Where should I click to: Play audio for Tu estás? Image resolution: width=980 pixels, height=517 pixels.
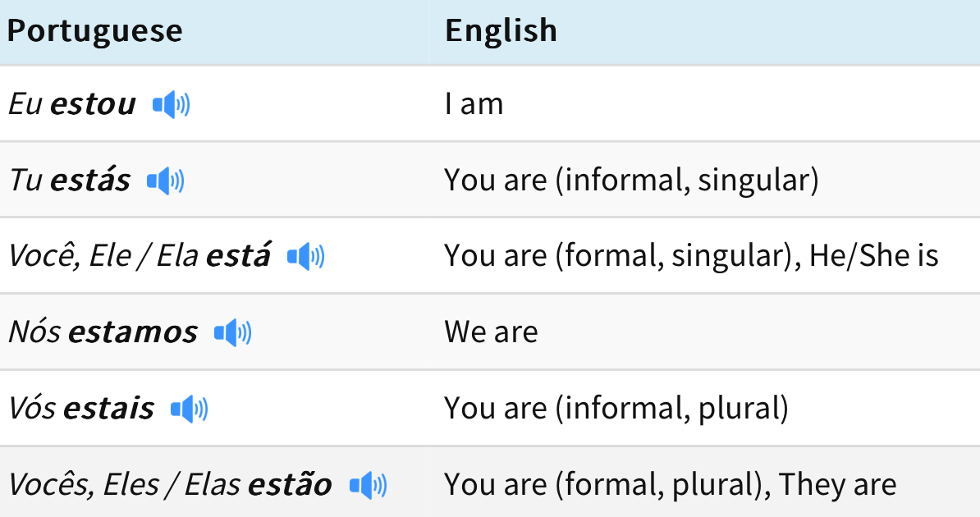pos(166,181)
